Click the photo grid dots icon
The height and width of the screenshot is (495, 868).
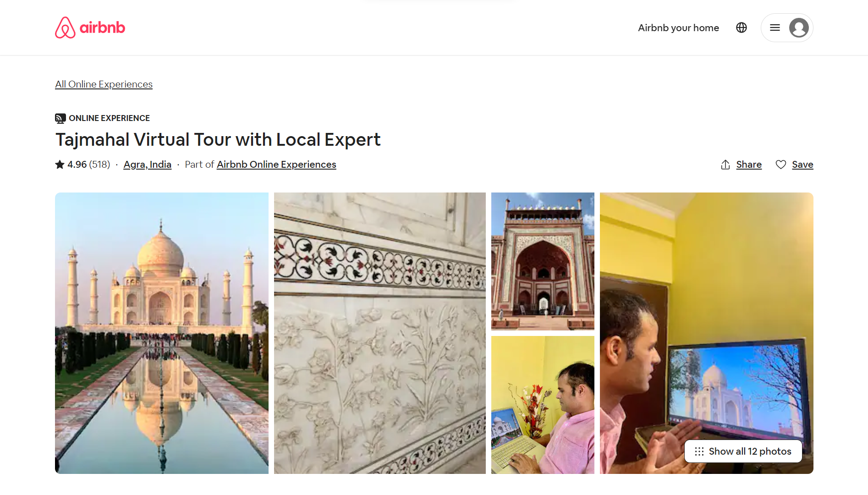[x=699, y=451]
